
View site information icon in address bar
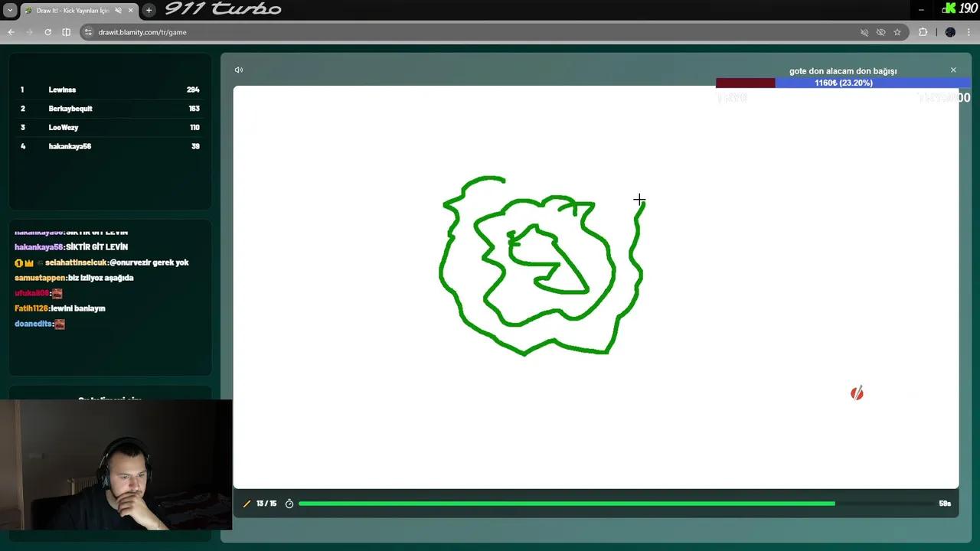click(x=88, y=32)
